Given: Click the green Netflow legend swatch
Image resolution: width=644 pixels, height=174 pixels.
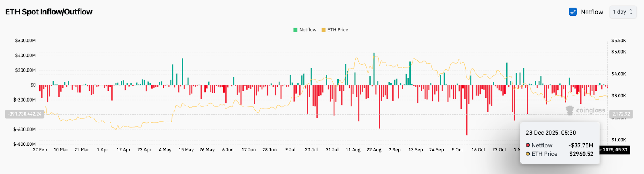Looking at the screenshot, I should (x=295, y=30).
